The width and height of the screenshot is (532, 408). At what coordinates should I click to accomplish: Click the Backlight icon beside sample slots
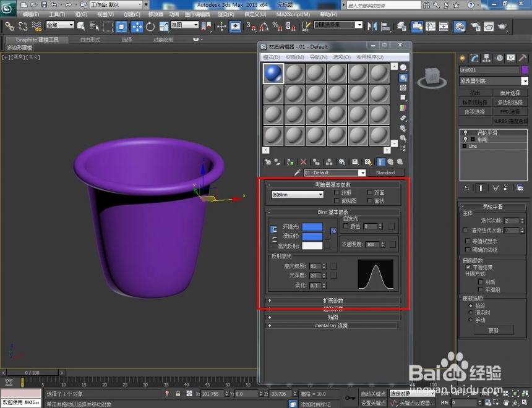(403, 78)
